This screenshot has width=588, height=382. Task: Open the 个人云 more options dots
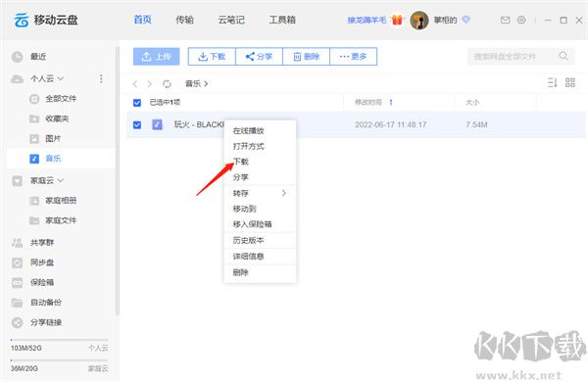click(101, 78)
